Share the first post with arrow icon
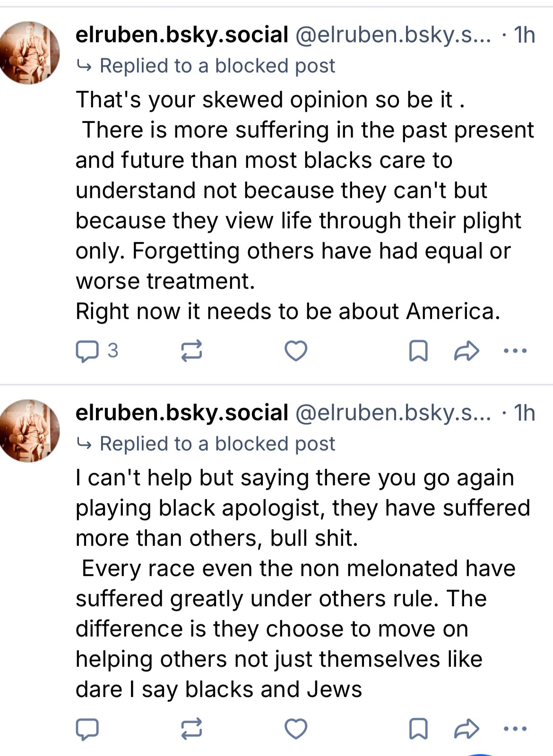The image size is (553, 756). tap(467, 351)
